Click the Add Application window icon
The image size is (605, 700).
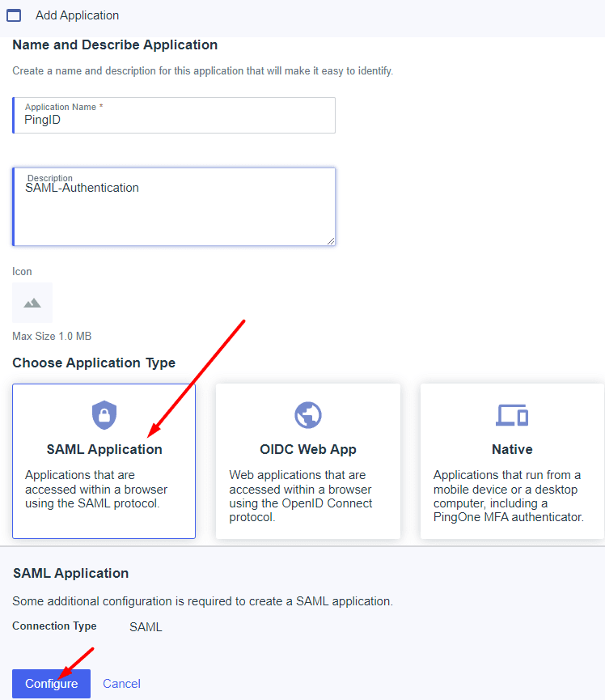14,15
